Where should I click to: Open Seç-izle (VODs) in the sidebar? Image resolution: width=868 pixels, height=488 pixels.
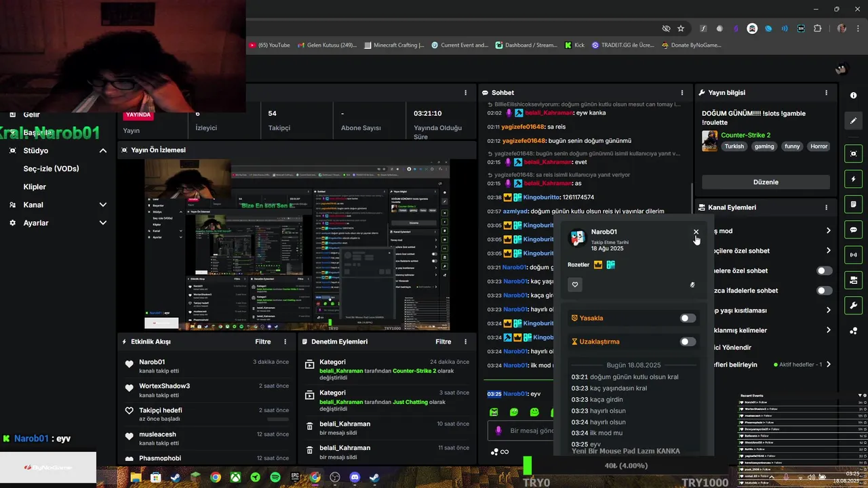coord(51,169)
